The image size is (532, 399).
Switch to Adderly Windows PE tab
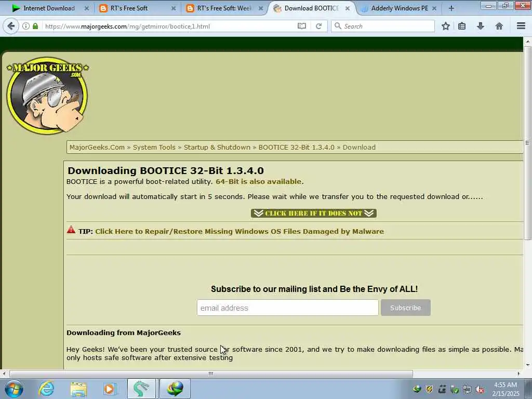[x=400, y=8]
